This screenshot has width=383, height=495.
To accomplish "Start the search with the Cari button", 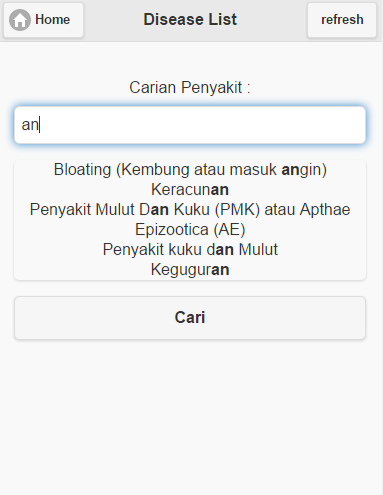I will (190, 318).
